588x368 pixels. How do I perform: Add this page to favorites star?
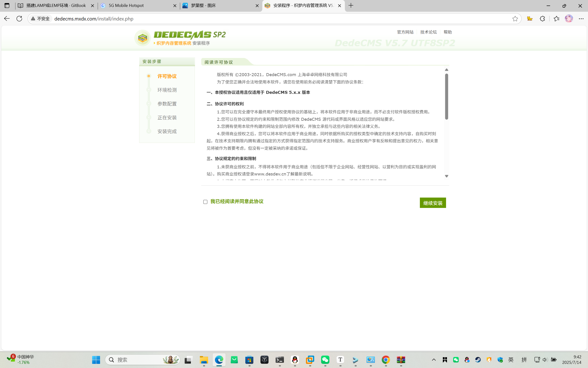(x=515, y=19)
